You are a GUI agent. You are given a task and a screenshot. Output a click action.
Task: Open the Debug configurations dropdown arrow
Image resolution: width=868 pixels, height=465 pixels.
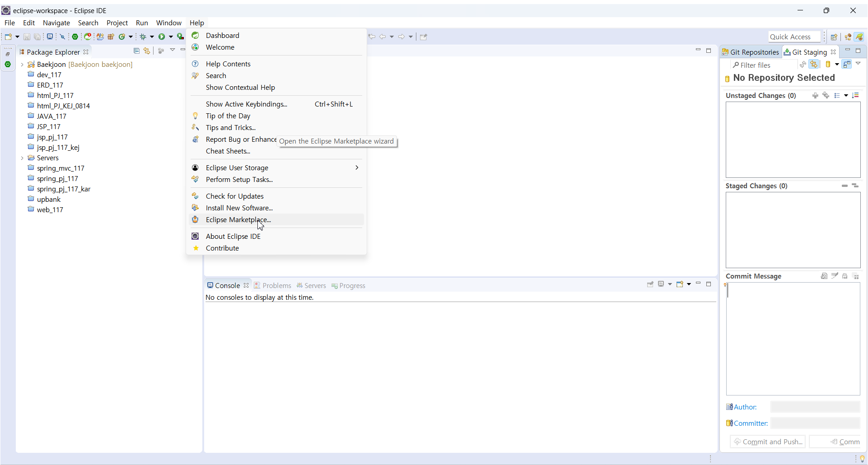(152, 37)
